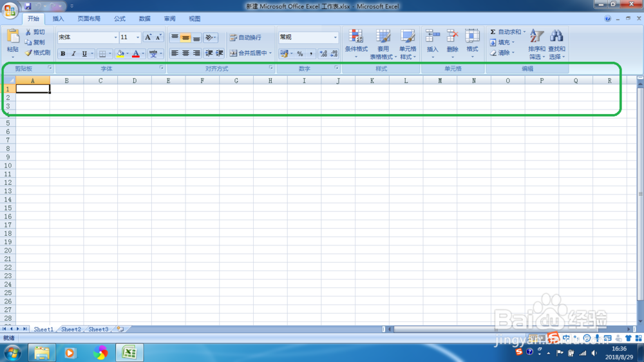
Task: Open font name 宋体 dropdown
Action: click(x=115, y=37)
